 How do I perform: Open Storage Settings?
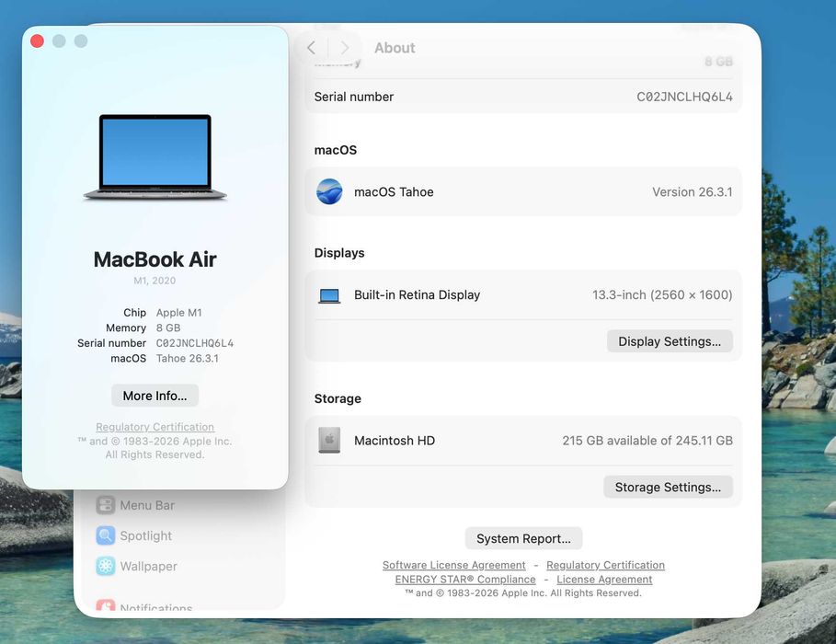click(668, 487)
